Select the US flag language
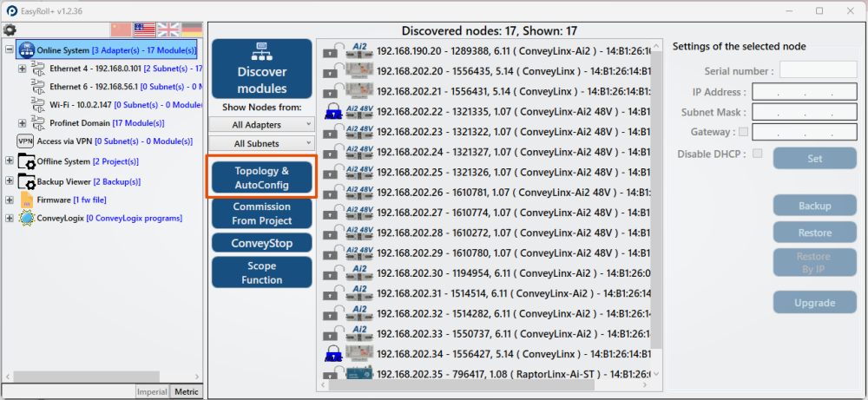 tap(144, 30)
